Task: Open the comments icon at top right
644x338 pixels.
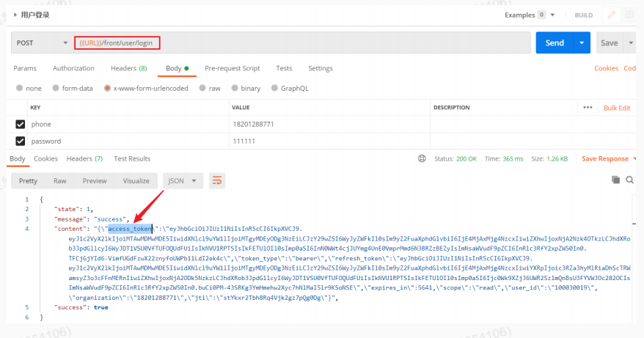Action: coord(629,15)
